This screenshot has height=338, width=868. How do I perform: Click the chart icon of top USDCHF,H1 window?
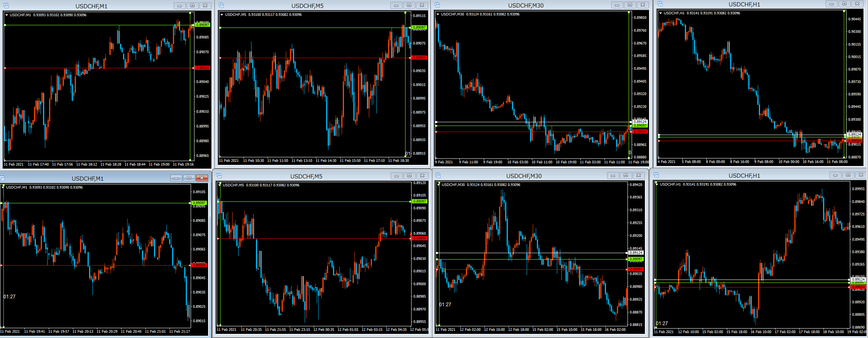click(x=660, y=4)
